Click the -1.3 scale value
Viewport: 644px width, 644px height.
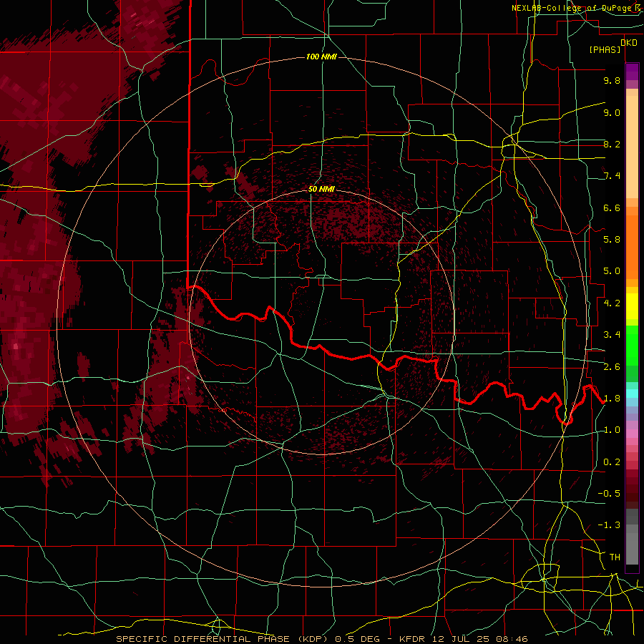[x=609, y=526]
